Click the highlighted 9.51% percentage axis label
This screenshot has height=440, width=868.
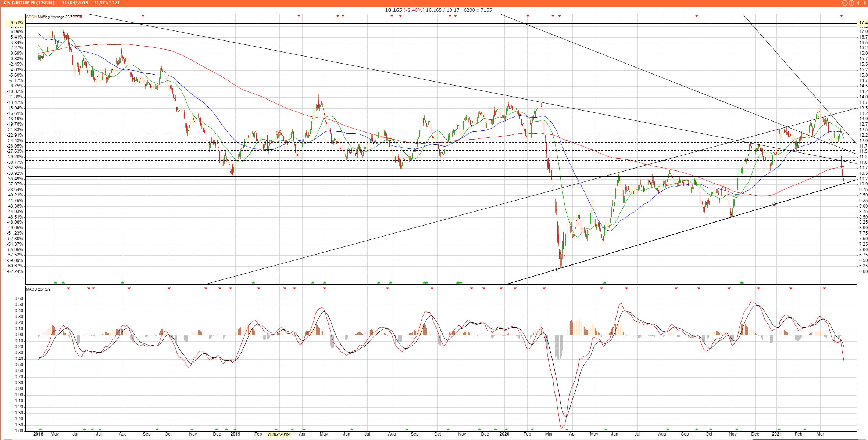[17, 23]
